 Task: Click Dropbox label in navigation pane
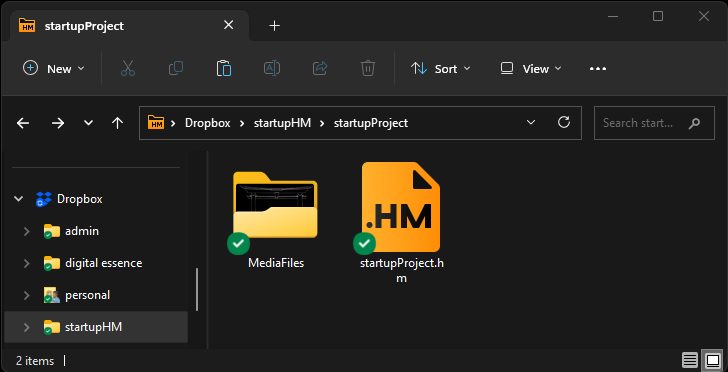tap(79, 199)
